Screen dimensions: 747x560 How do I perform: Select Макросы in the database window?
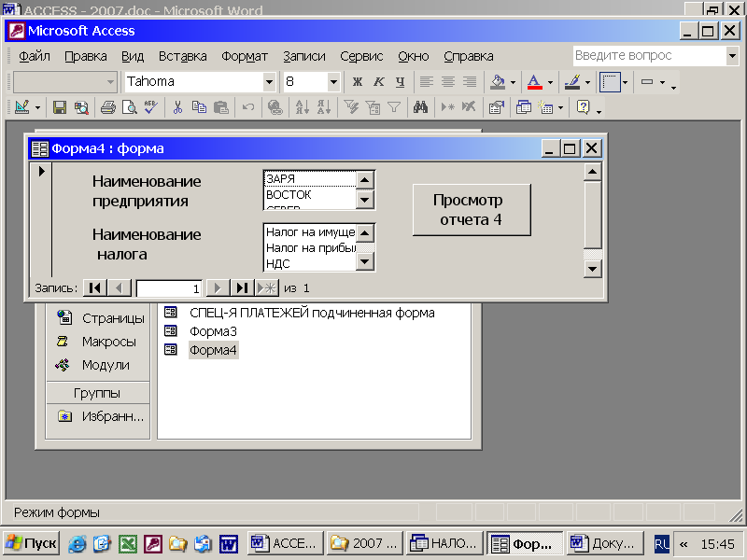point(109,342)
